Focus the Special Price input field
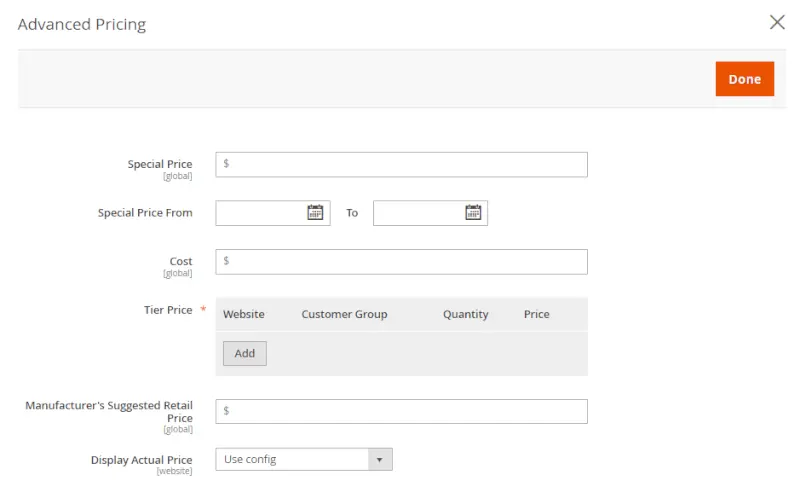 click(x=401, y=164)
